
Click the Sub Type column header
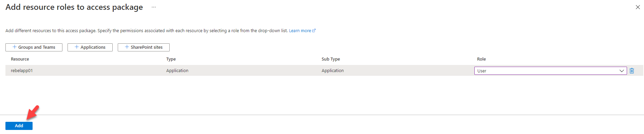tap(331, 59)
